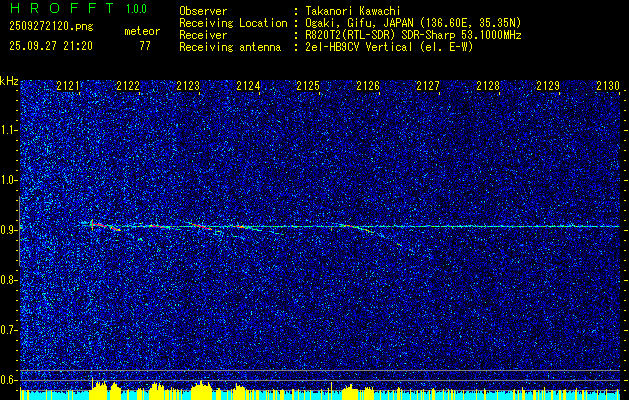This screenshot has height=400, width=629.
Task: Click the 1.0 kHz frequency label
Action: 9,181
